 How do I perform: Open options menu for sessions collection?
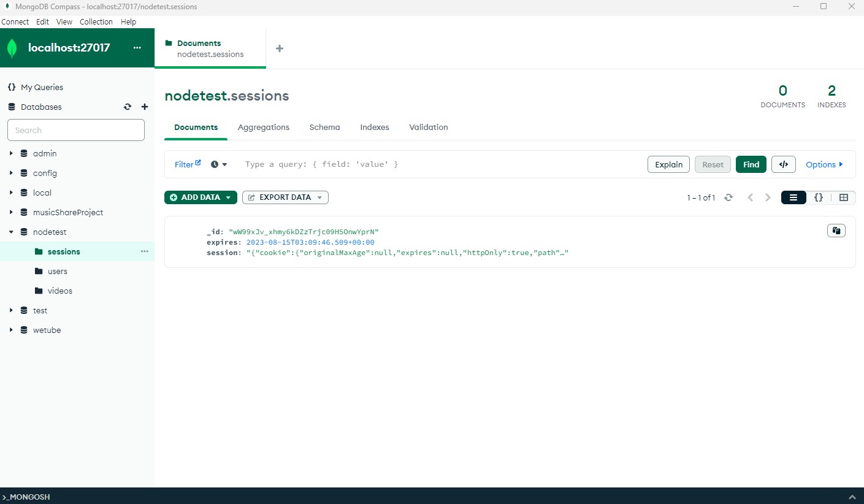[145, 251]
